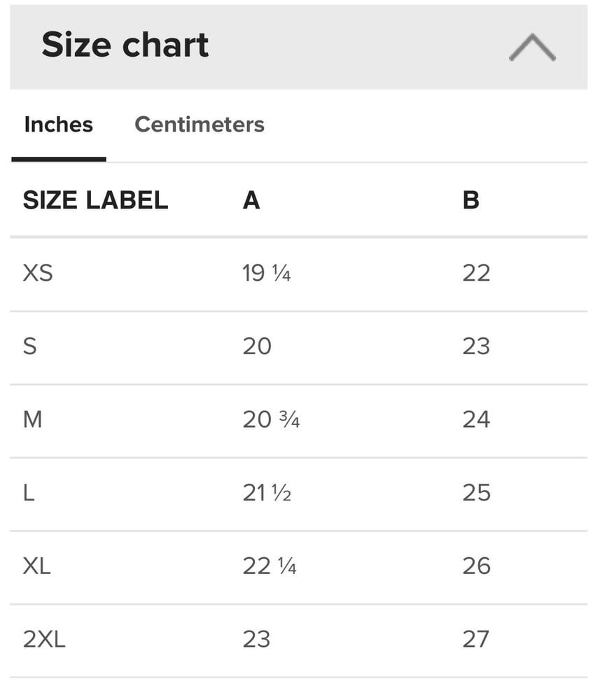Click the A column header
The height and width of the screenshot is (700, 598).
251,201
